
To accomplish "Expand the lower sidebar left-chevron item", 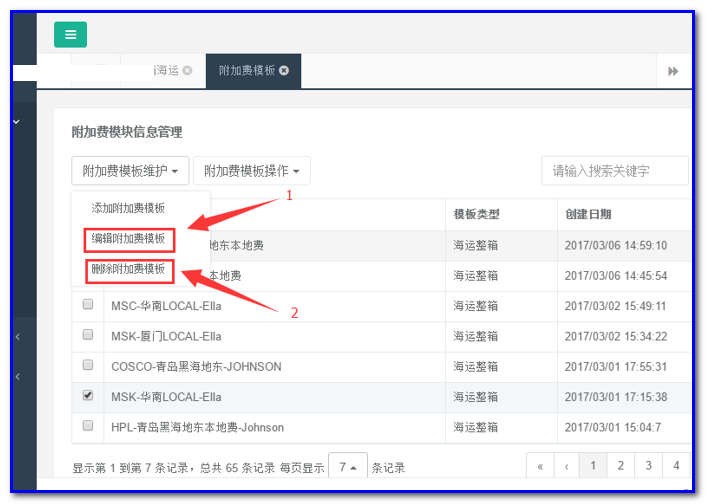I will pyautogui.click(x=18, y=376).
